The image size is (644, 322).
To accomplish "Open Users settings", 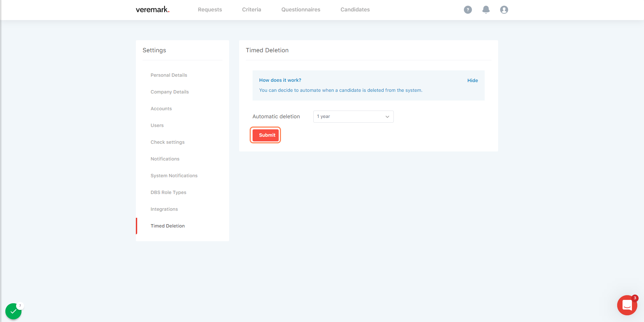I will [x=157, y=125].
